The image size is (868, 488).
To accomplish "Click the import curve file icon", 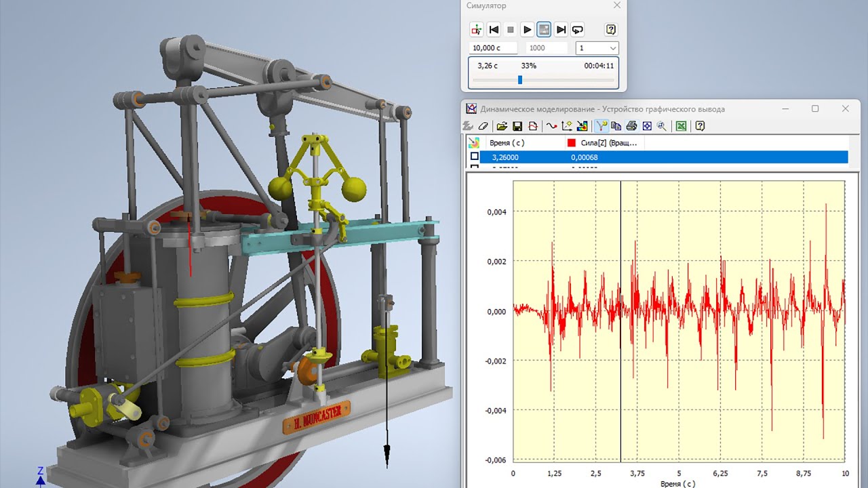I will click(533, 126).
